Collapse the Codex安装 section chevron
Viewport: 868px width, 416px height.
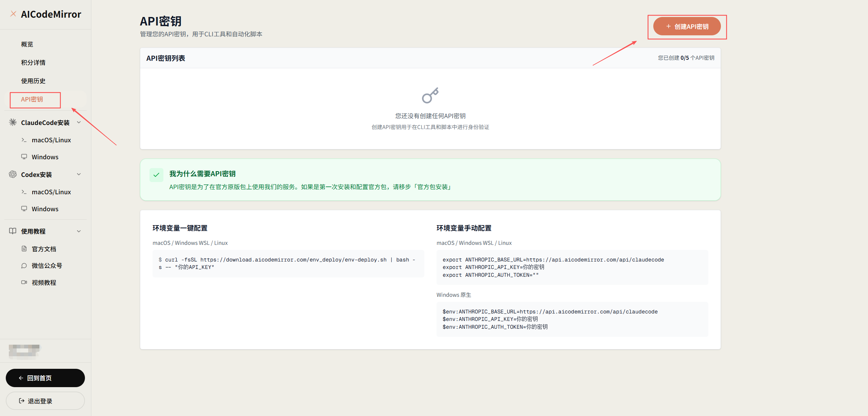[79, 174]
